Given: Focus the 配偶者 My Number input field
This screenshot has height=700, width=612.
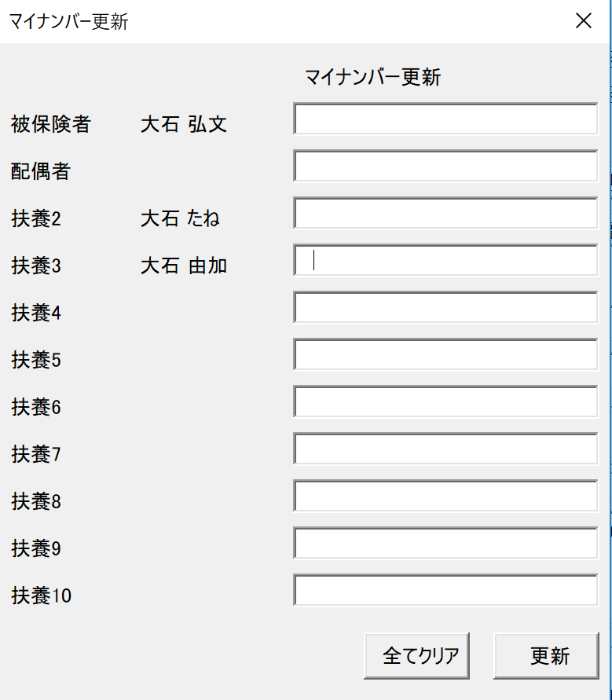Looking at the screenshot, I should tap(445, 166).
